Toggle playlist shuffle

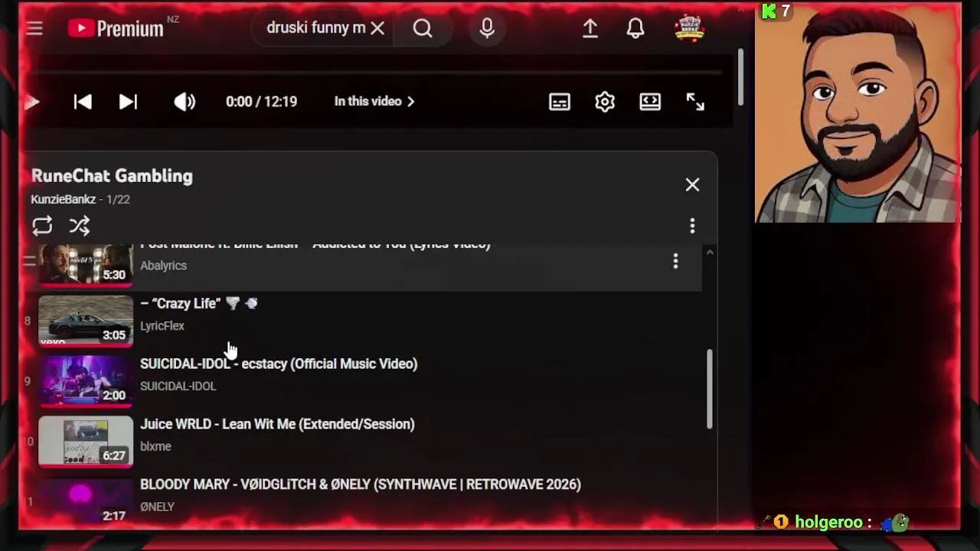coord(80,226)
